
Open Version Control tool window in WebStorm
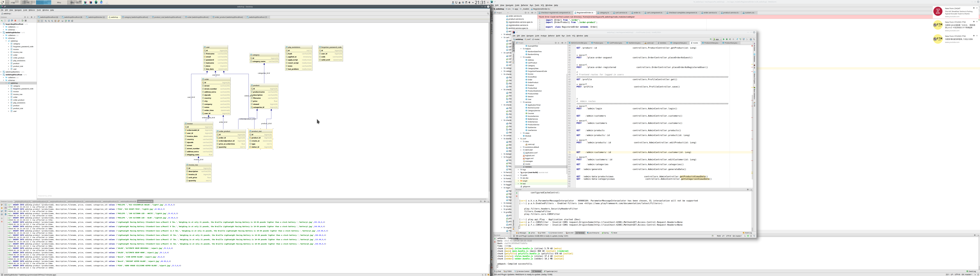522,271
